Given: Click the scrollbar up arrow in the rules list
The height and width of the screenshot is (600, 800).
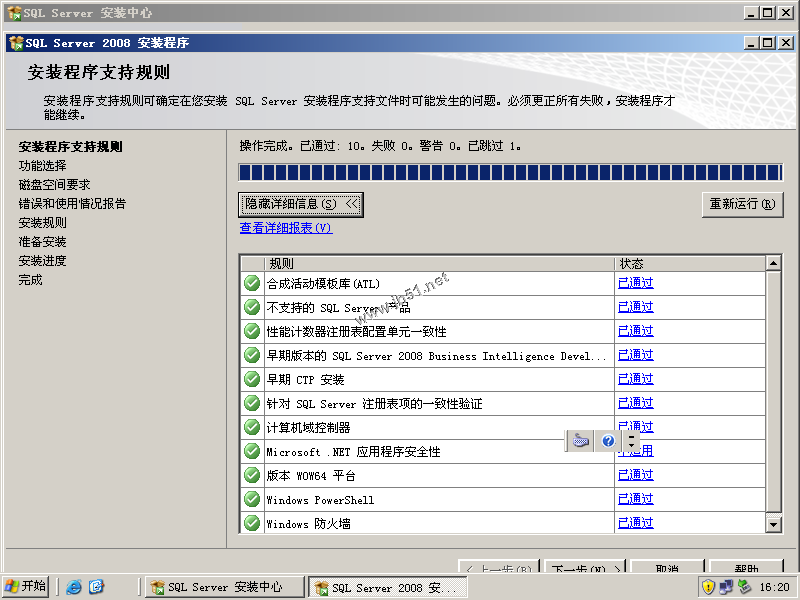Looking at the screenshot, I should coord(773,264).
